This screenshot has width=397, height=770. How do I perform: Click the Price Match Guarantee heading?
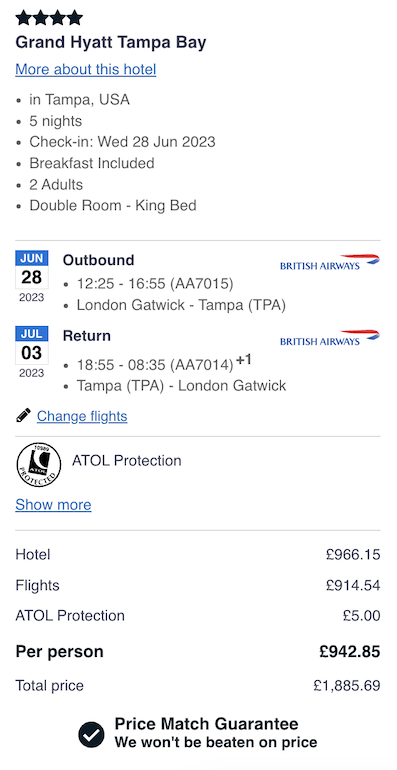click(206, 724)
